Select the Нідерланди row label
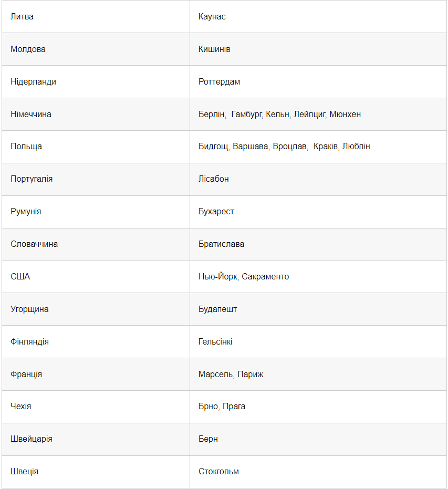This screenshot has height=489, width=448. point(33,82)
